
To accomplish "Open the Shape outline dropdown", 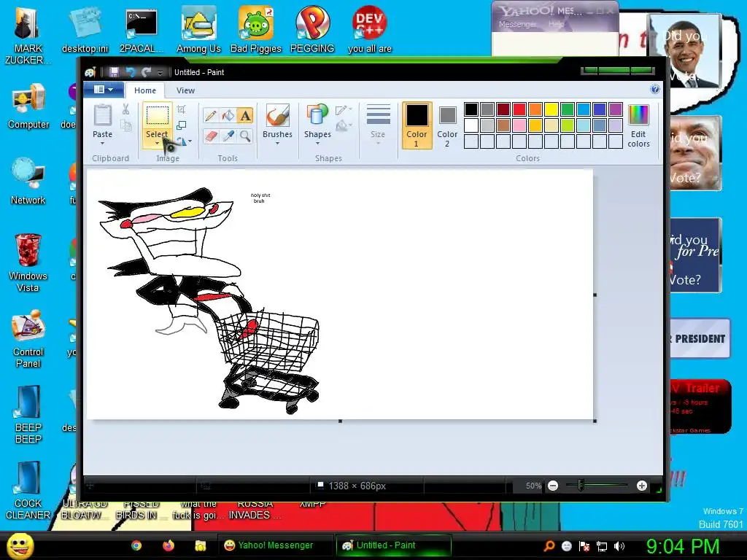I will [344, 110].
